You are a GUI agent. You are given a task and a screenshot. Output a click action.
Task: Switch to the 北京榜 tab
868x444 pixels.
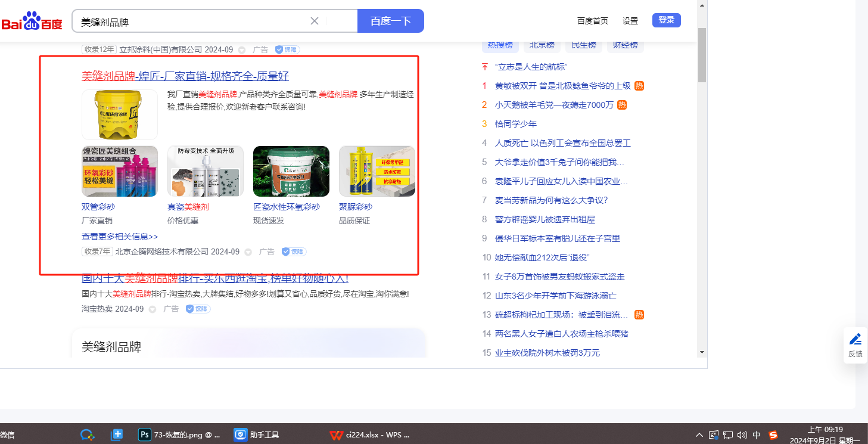pyautogui.click(x=542, y=45)
